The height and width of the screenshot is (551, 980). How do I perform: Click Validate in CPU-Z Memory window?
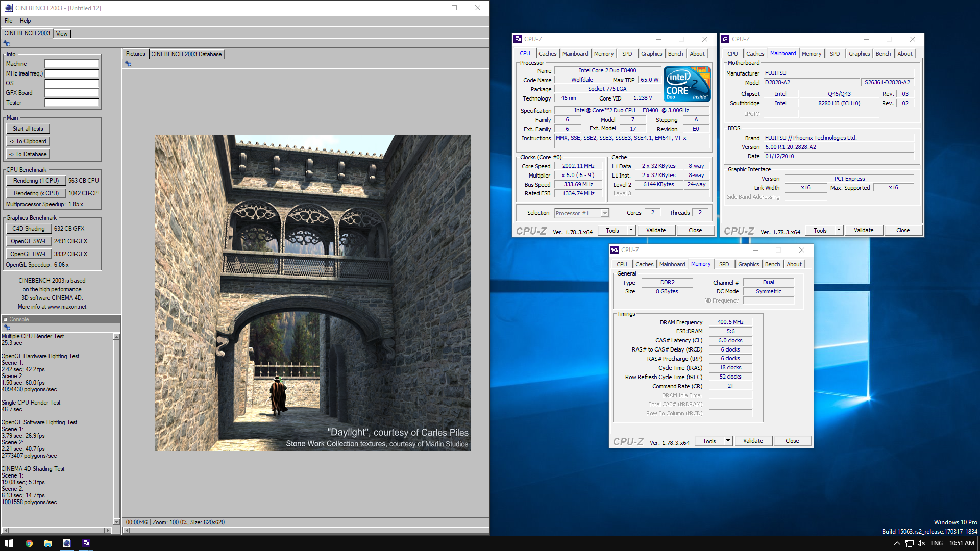pyautogui.click(x=753, y=441)
